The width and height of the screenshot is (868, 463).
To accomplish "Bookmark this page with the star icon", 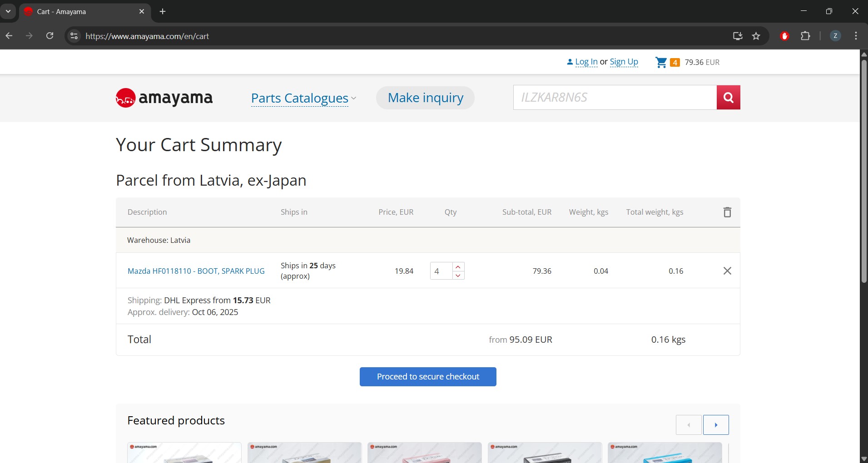I will 756,36.
